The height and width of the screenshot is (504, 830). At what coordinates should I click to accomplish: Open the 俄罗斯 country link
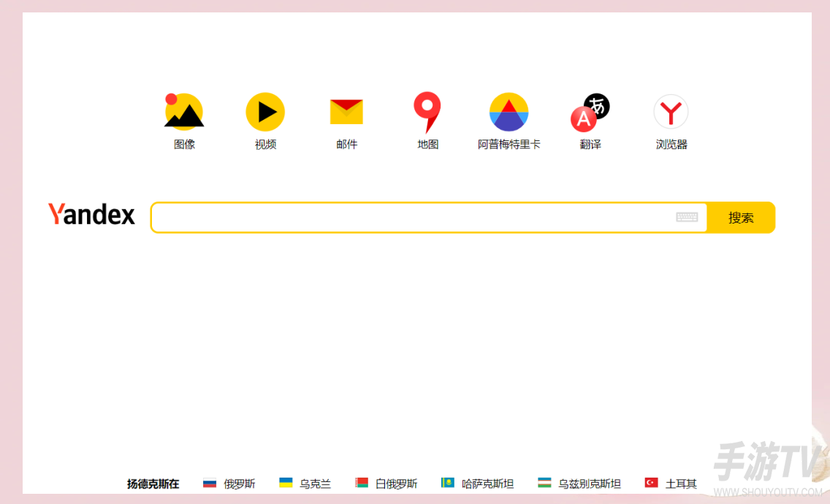click(239, 484)
